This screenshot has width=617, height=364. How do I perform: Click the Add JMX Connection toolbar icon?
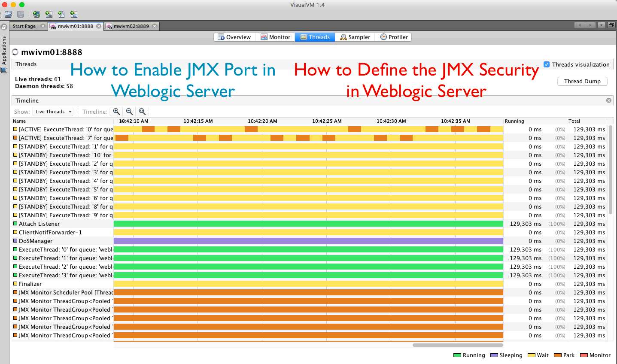(x=49, y=14)
